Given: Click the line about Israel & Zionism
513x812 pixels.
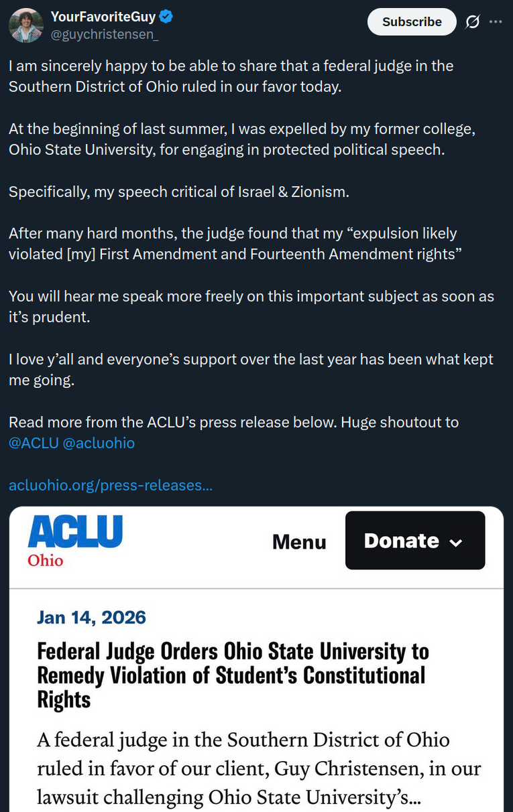Looking at the screenshot, I should (179, 192).
